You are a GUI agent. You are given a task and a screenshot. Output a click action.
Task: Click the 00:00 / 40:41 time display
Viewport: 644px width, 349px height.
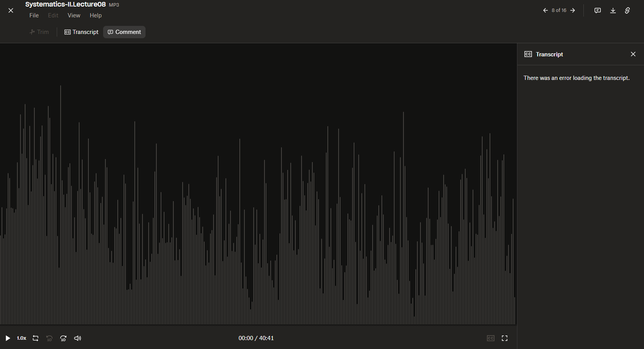pyautogui.click(x=256, y=338)
